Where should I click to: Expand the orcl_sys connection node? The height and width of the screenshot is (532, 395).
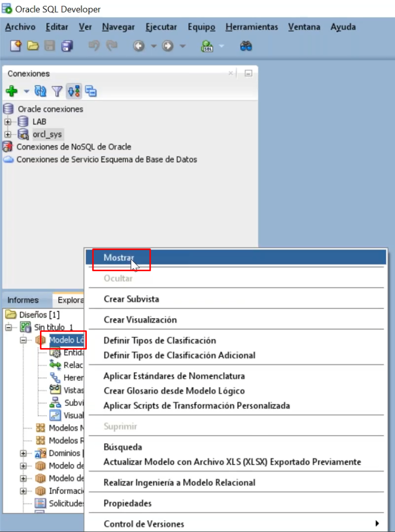coord(8,135)
